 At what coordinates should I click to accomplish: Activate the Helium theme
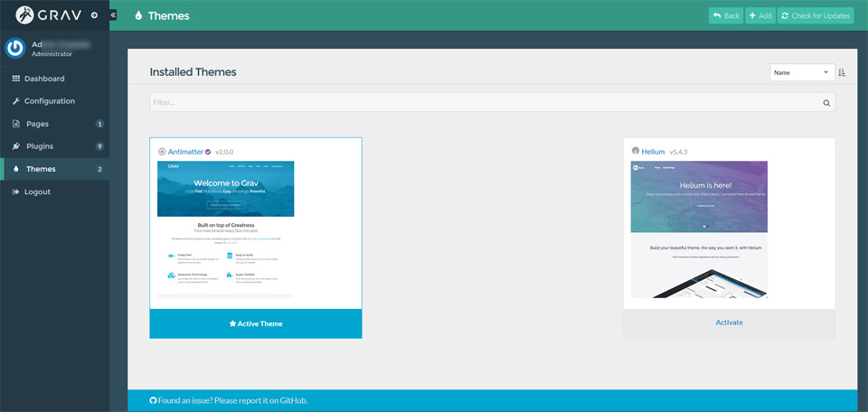coord(729,323)
